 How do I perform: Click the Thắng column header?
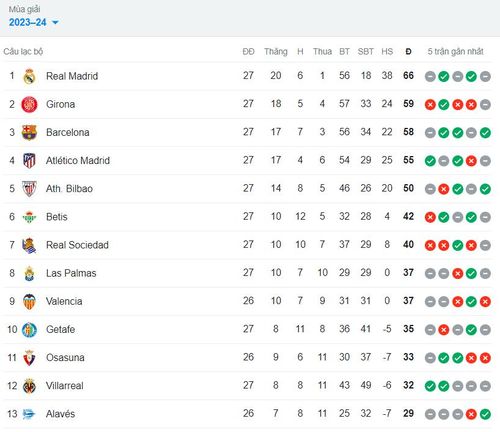pyautogui.click(x=276, y=52)
